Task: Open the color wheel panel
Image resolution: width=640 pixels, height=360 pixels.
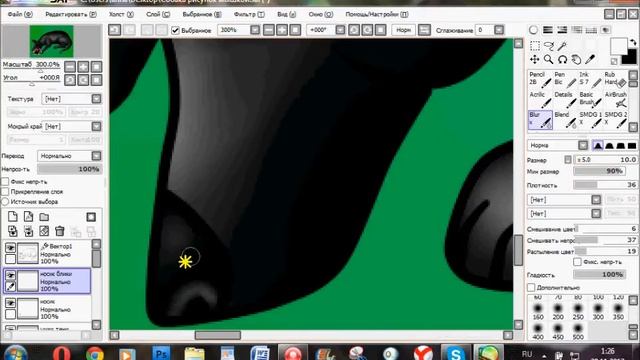Action: (533, 30)
